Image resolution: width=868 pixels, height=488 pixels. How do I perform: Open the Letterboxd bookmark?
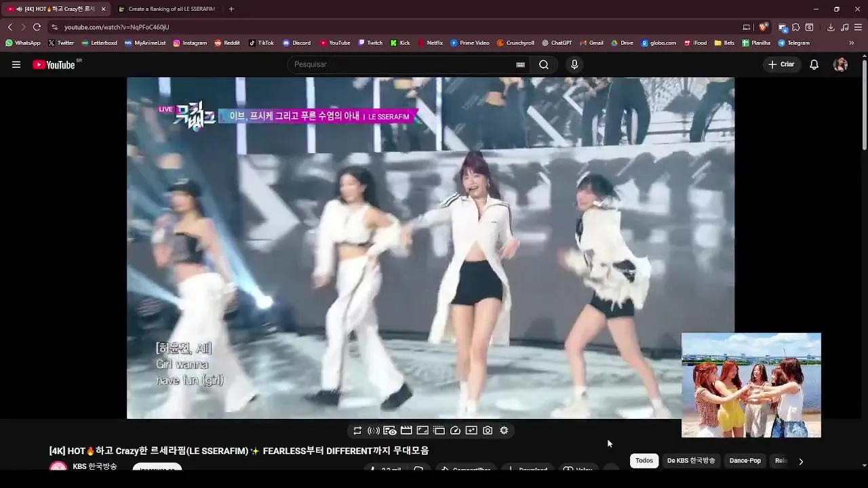tap(99, 43)
